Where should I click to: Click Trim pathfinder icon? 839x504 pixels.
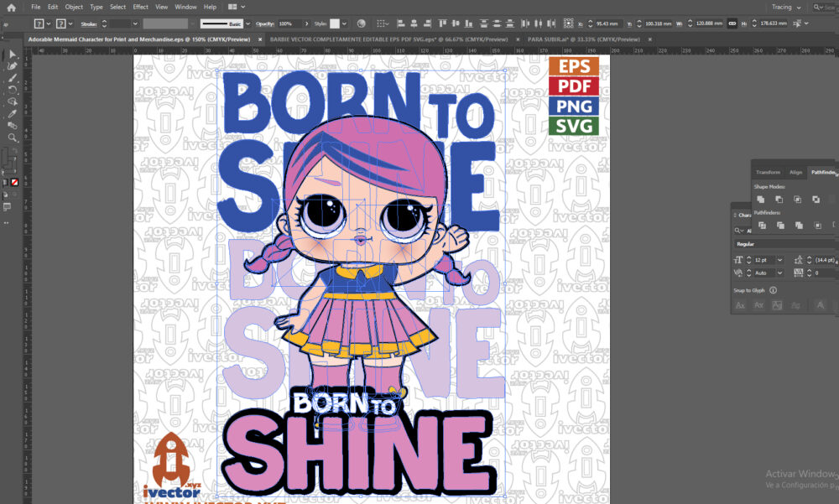tap(780, 226)
